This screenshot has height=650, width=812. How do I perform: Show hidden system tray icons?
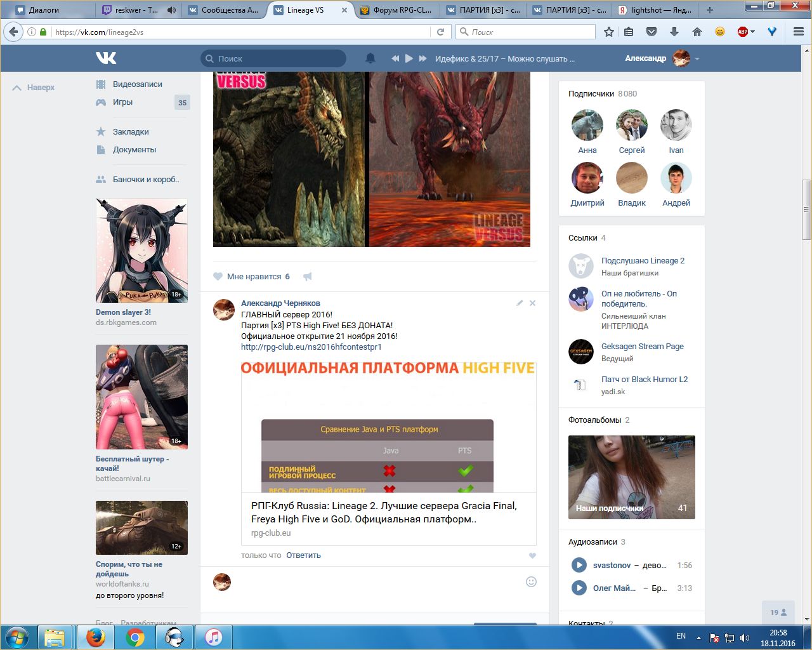tap(698, 637)
